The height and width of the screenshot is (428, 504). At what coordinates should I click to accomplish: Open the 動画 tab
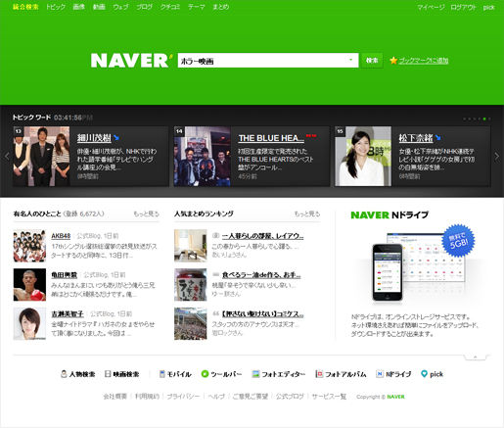click(99, 7)
